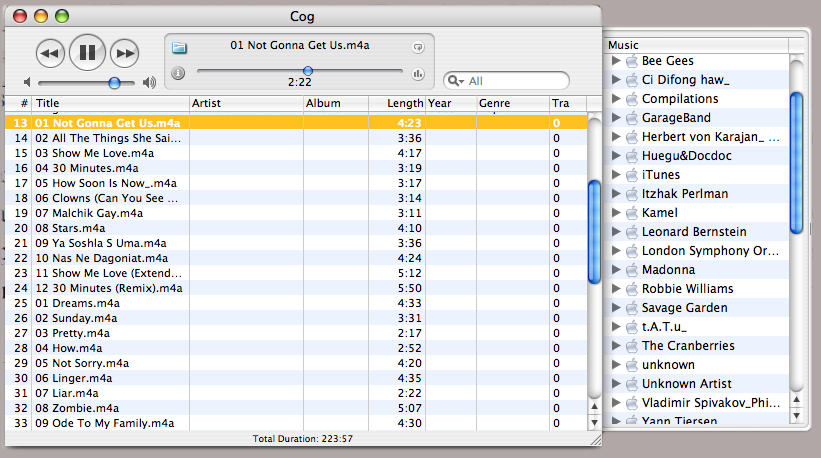This screenshot has width=821, height=458.
Task: Click the loud speaker icon by the volume slider
Action: (149, 82)
